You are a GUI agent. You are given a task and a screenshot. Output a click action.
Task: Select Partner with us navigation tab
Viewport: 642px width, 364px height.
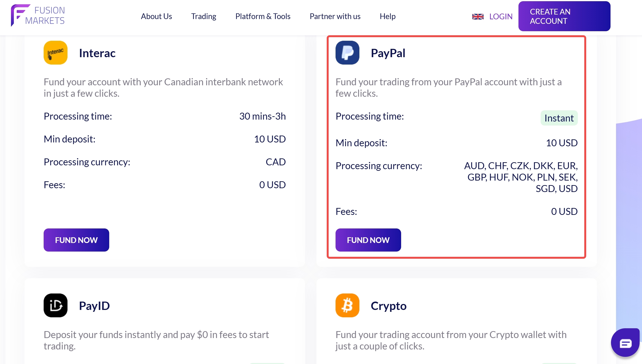coord(335,16)
